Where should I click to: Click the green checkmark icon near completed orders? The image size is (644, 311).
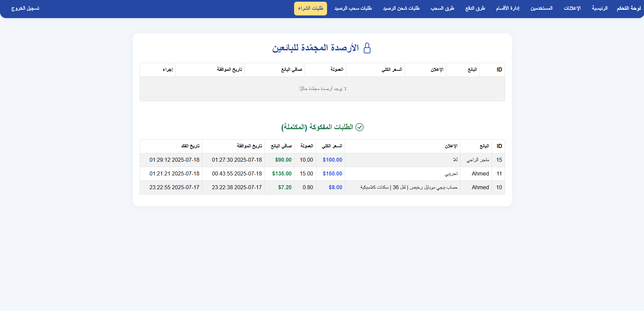click(x=360, y=127)
